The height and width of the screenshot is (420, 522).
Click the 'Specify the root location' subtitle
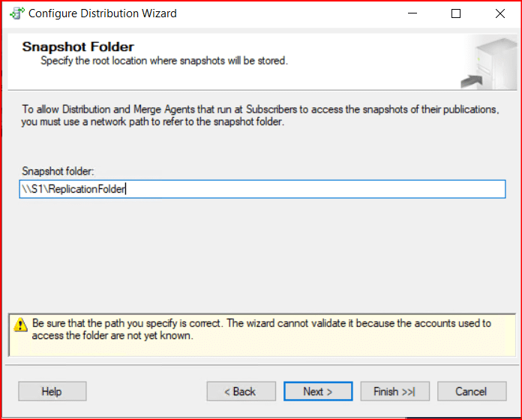tap(163, 60)
